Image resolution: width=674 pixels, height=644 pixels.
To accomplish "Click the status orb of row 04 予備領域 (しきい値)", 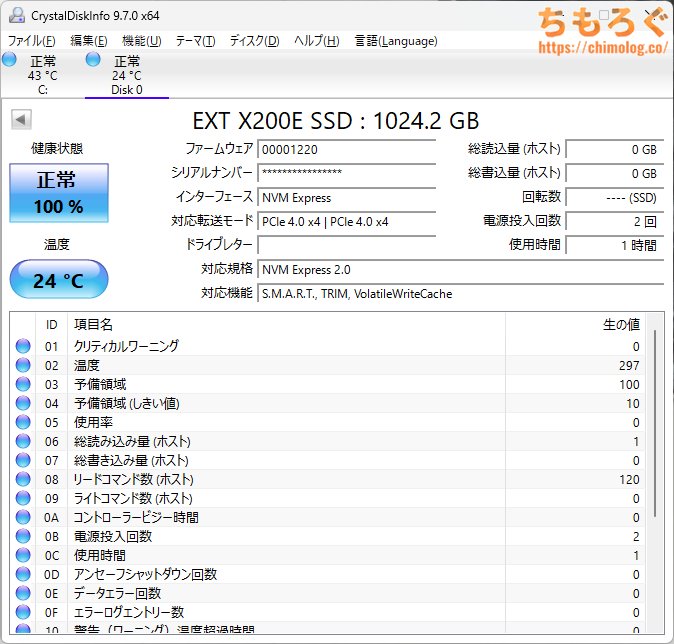I will tap(23, 403).
